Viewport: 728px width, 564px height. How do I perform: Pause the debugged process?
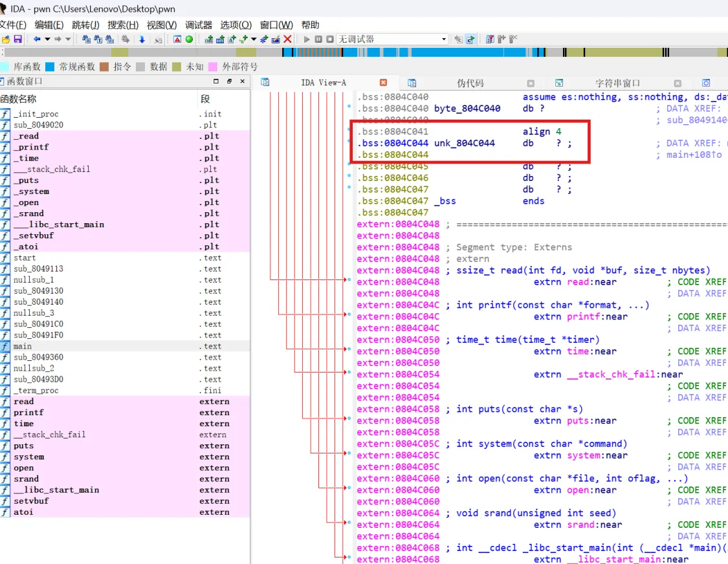click(x=318, y=39)
